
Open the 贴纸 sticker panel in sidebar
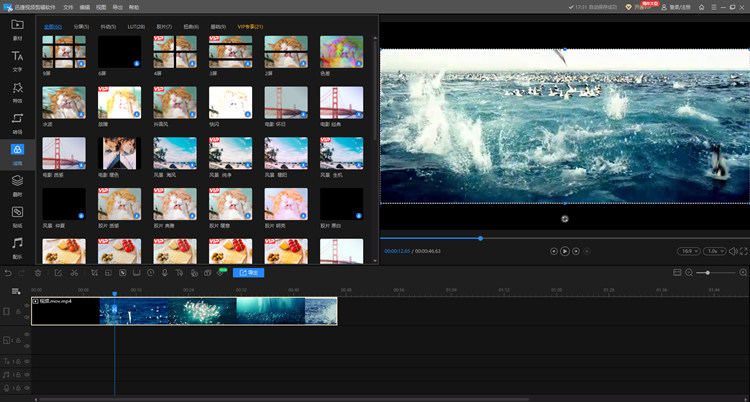click(17, 216)
